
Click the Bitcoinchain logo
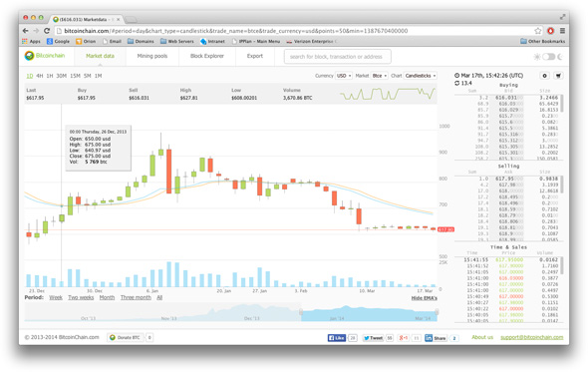[45, 56]
